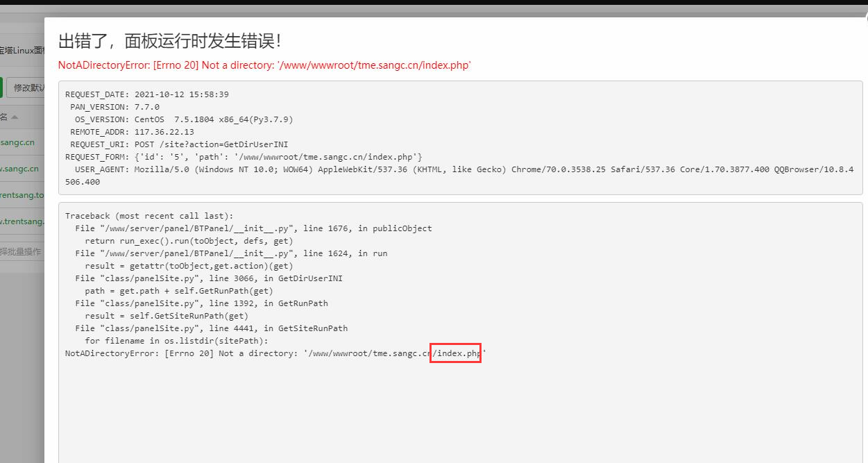The image size is (868, 463).
Task: Click the panelSite.py line 3066 GetDirUserINI entry
Action: (x=209, y=278)
